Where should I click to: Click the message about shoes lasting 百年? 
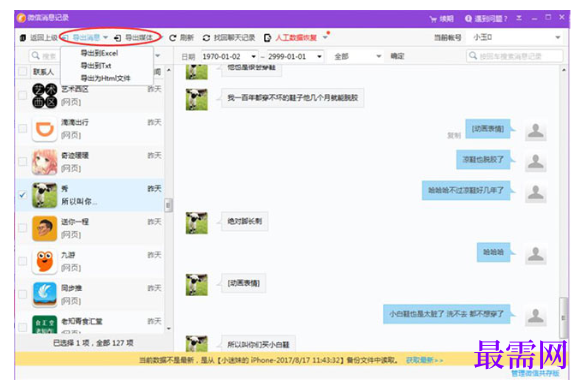tap(293, 98)
